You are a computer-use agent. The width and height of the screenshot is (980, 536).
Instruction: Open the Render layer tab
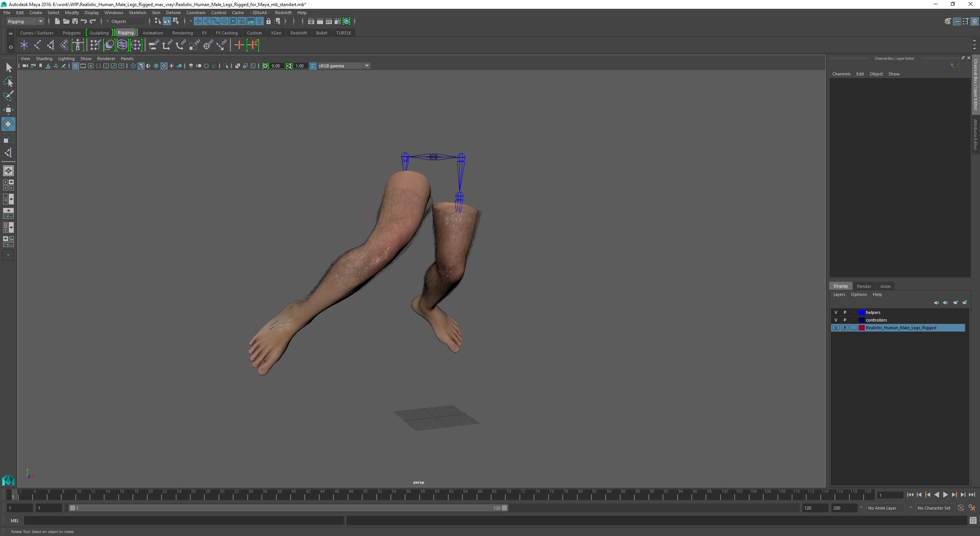point(864,286)
